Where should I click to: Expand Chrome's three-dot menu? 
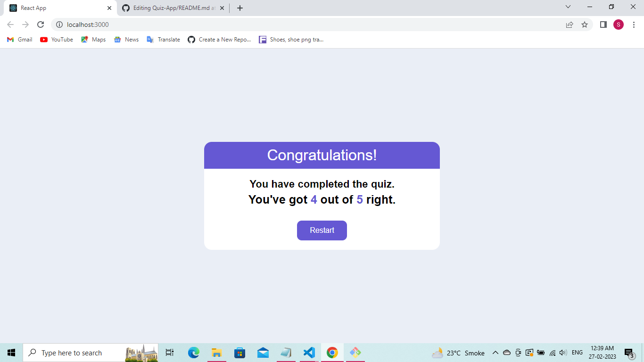tap(634, 25)
